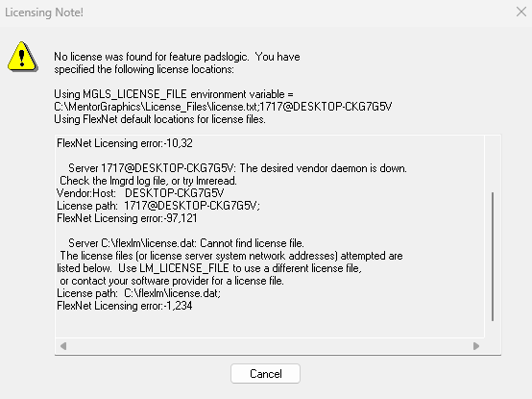Click the vertical scrollbar track above thumb
Image resolution: width=532 pixels, height=399 pixels.
pyautogui.click(x=493, y=163)
